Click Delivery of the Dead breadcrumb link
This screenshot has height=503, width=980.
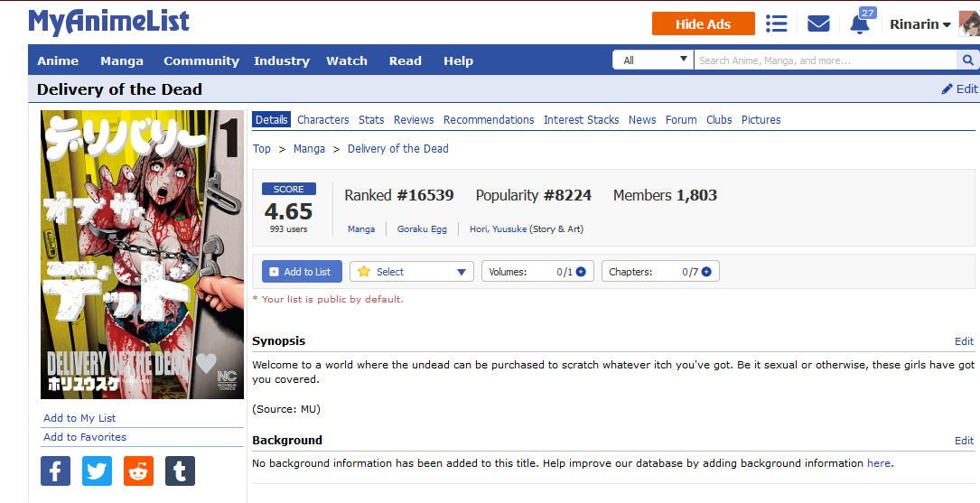coord(398,149)
